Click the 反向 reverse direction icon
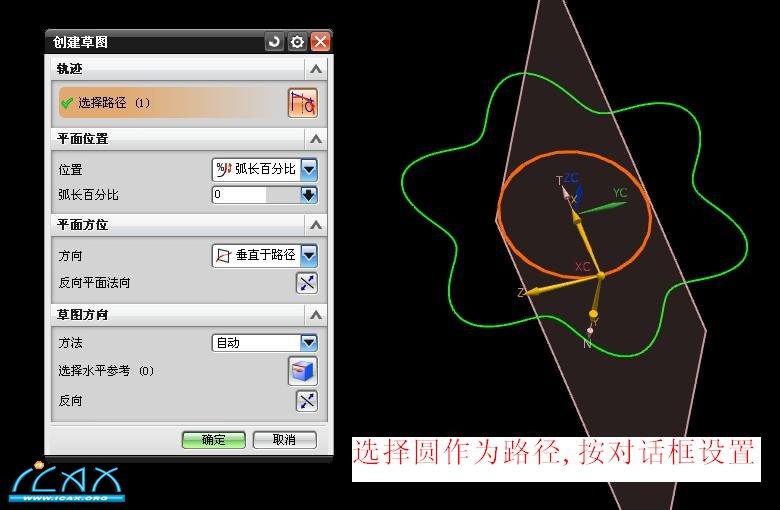780x510 pixels. tap(307, 401)
